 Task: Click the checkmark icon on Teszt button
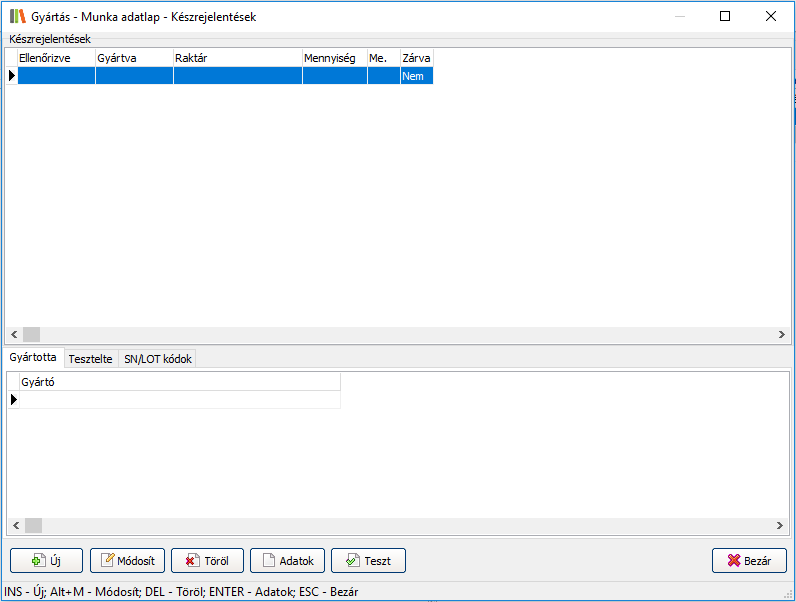click(351, 561)
